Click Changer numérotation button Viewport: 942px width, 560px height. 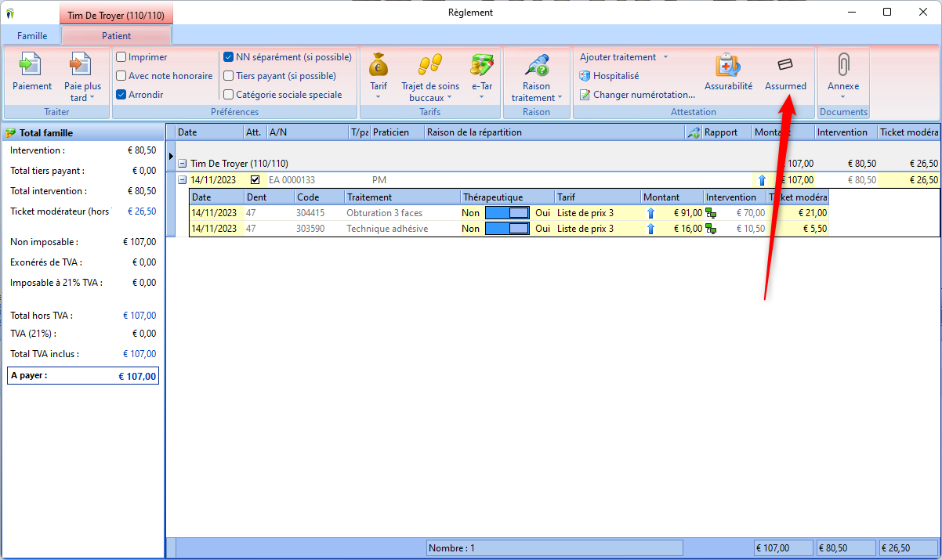point(637,95)
